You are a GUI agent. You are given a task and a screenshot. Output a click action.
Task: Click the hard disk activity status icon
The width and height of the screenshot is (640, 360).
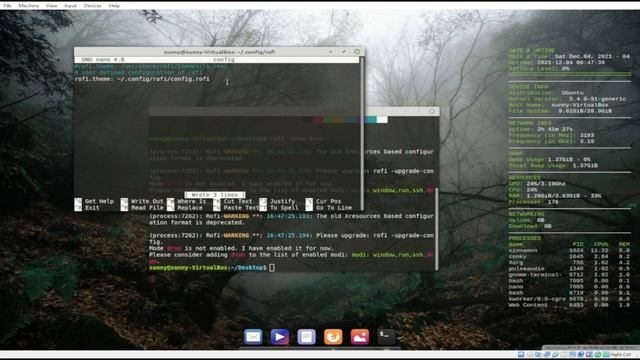pyautogui.click(x=521, y=355)
